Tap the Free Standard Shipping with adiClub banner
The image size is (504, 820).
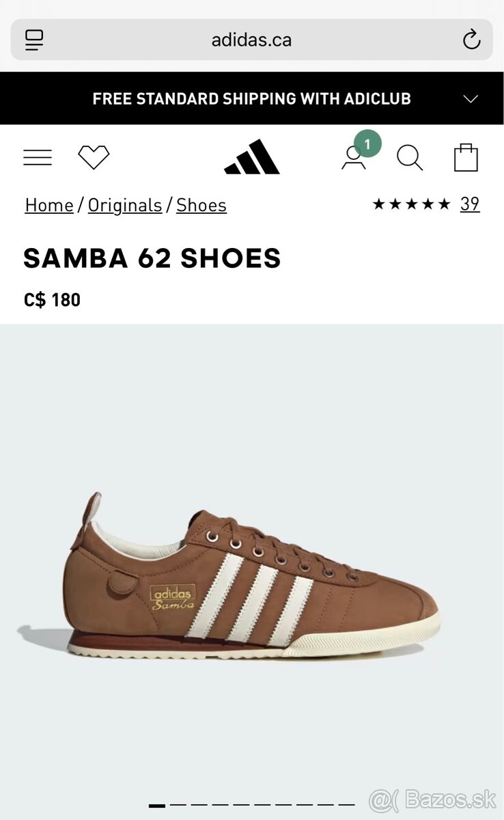(252, 98)
